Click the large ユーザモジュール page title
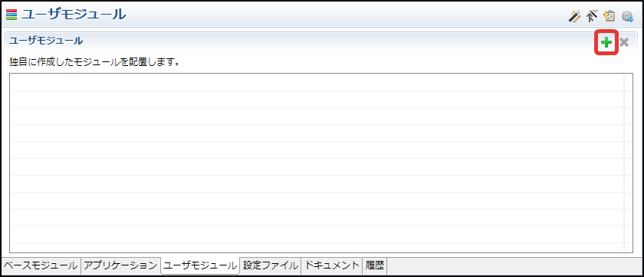This screenshot has height=277, width=644. (x=74, y=15)
